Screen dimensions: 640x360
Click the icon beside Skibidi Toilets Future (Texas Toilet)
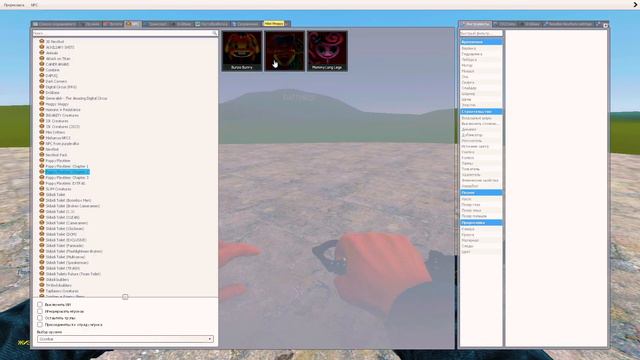(x=42, y=274)
